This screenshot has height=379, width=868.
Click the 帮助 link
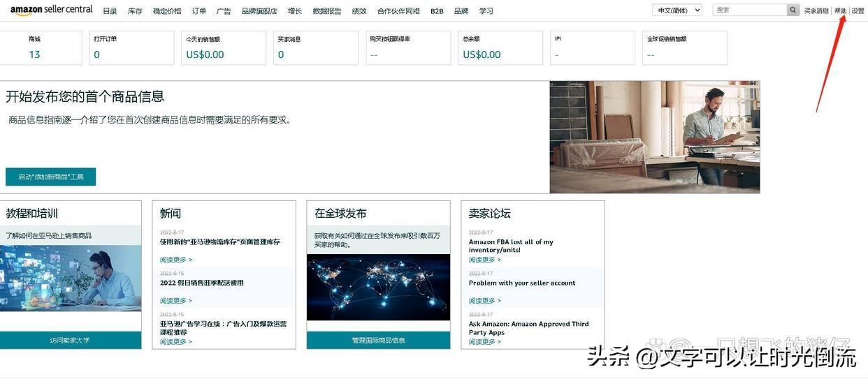(x=840, y=11)
